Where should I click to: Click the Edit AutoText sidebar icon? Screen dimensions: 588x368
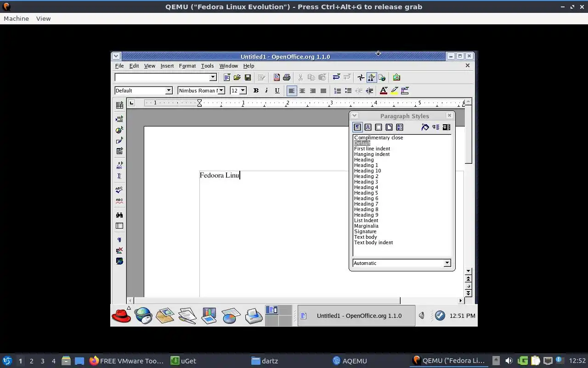click(x=119, y=165)
